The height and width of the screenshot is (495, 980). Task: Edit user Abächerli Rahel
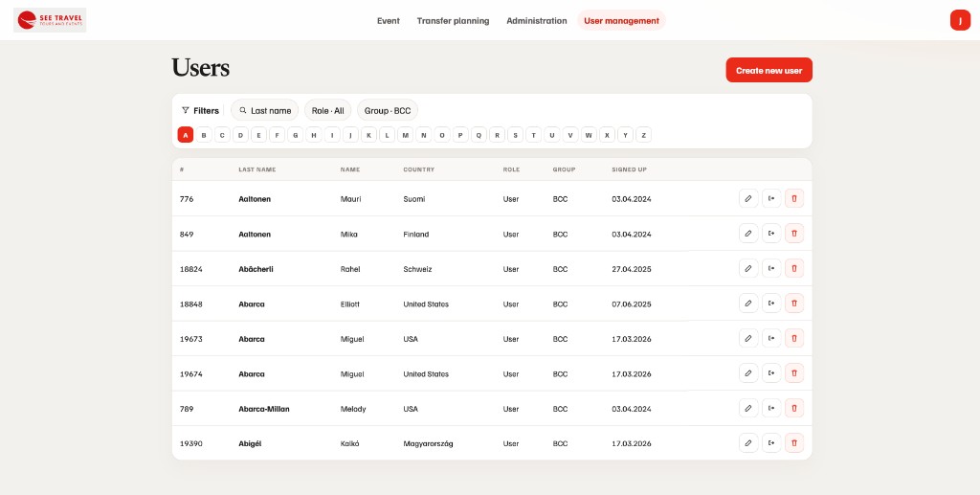click(748, 268)
